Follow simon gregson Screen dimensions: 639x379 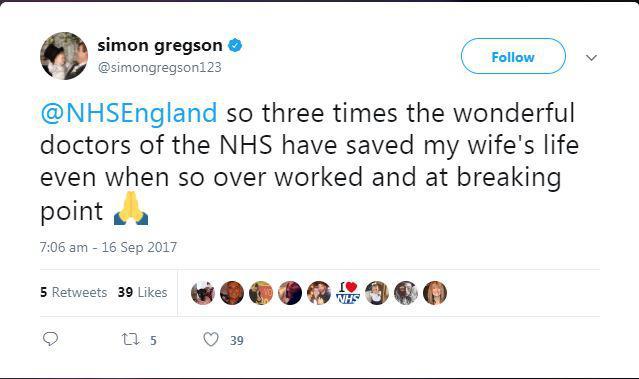(x=513, y=56)
